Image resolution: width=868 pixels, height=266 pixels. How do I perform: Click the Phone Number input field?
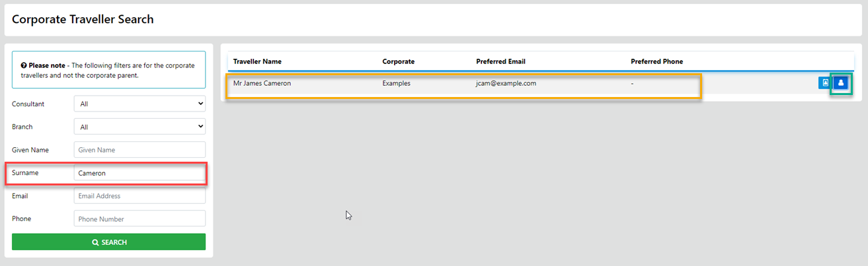click(139, 218)
